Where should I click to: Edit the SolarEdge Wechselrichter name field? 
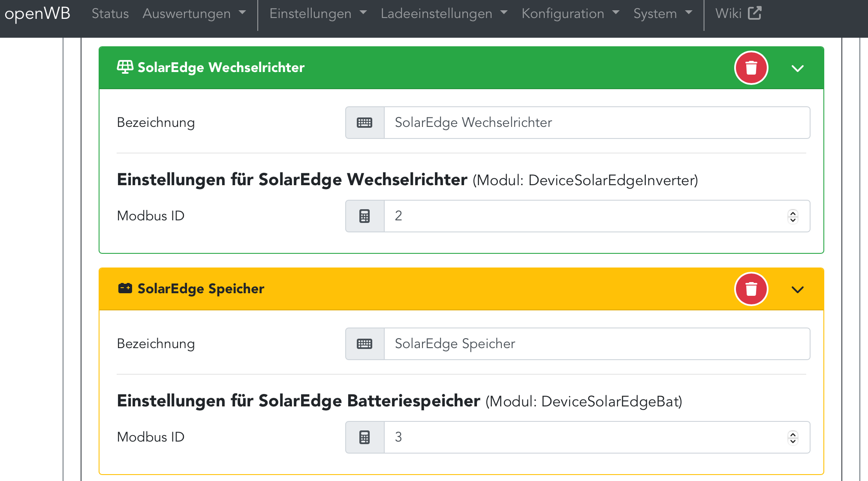[597, 123]
